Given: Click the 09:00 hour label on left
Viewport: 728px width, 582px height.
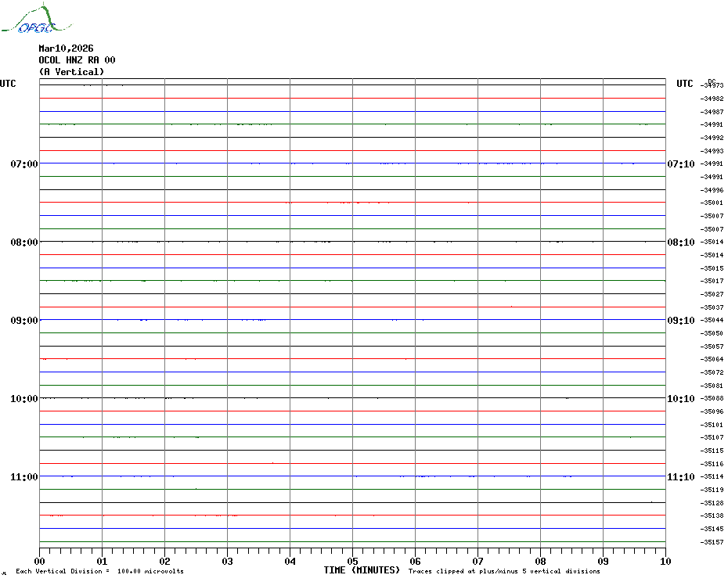Looking at the screenshot, I should (x=24, y=321).
